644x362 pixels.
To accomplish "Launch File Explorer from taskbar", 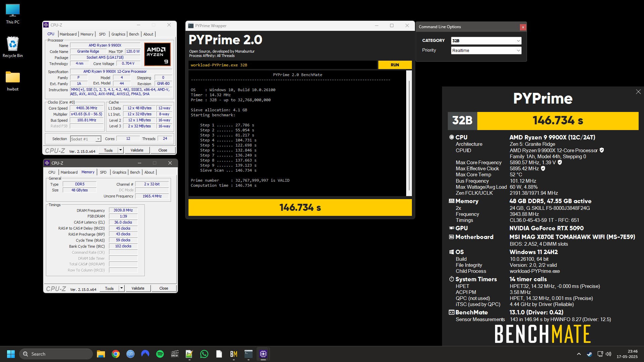I will [x=101, y=354].
